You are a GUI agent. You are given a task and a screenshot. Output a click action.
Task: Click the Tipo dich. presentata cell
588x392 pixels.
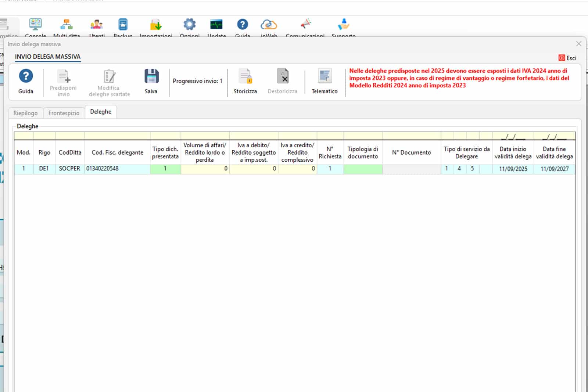(x=165, y=169)
